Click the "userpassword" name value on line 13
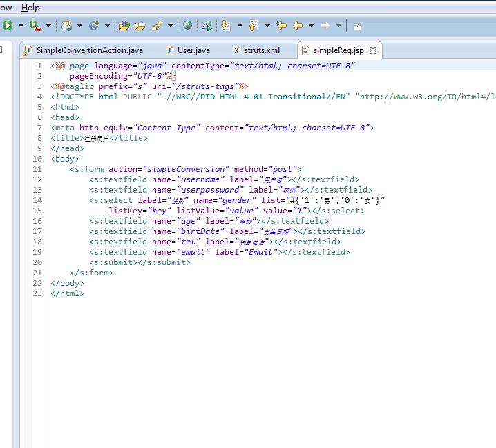The image size is (496, 448). 211,190
